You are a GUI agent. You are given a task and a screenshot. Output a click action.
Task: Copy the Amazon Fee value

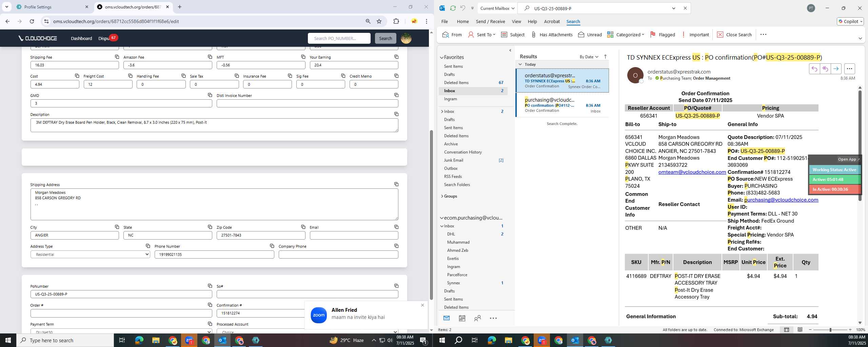(x=210, y=57)
